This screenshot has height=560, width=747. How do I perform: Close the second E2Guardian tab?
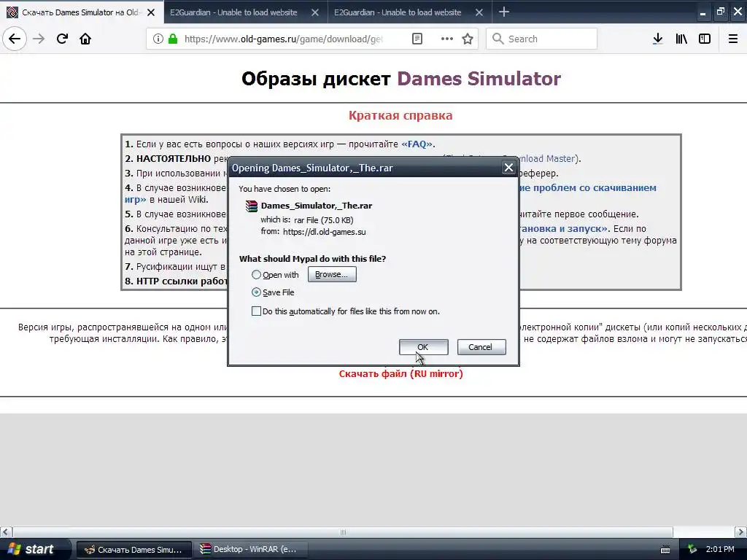click(479, 12)
